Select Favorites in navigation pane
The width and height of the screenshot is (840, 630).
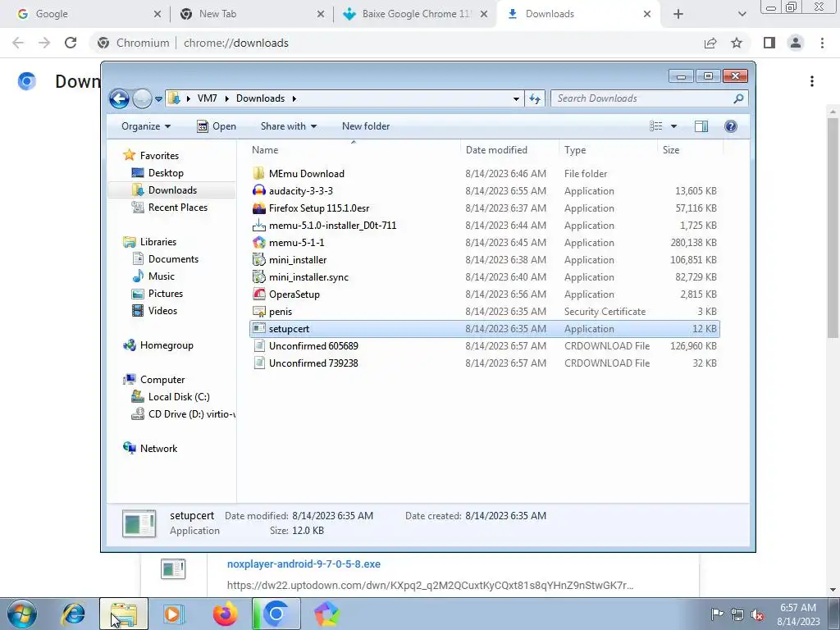pyautogui.click(x=159, y=156)
